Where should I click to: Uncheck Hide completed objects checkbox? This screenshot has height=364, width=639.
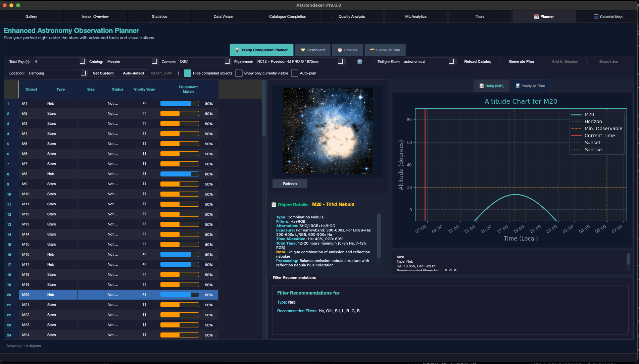(188, 73)
